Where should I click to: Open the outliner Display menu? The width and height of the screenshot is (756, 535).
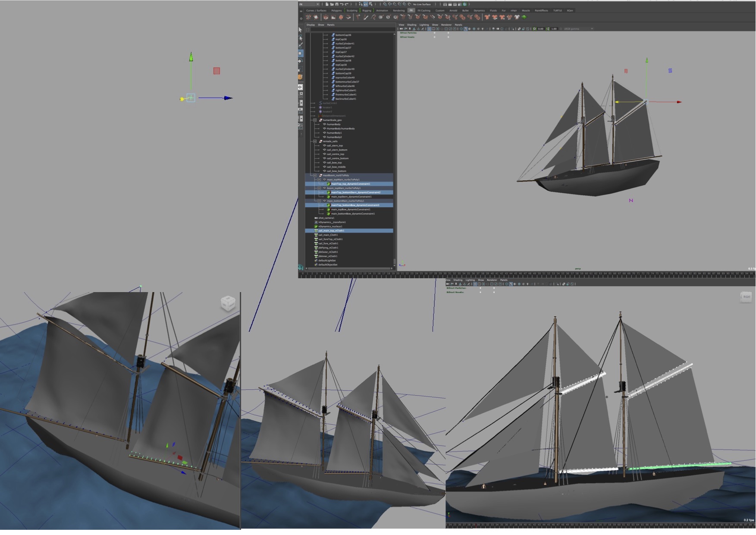[x=311, y=25]
